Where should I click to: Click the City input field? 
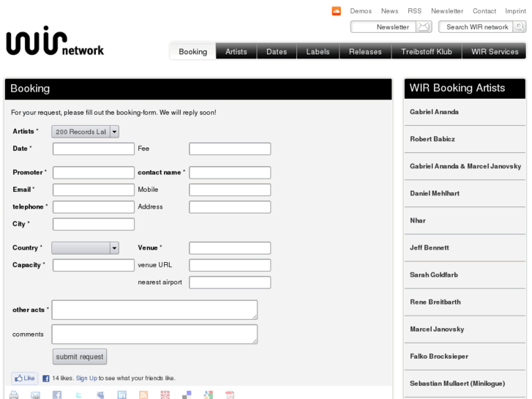pos(94,224)
